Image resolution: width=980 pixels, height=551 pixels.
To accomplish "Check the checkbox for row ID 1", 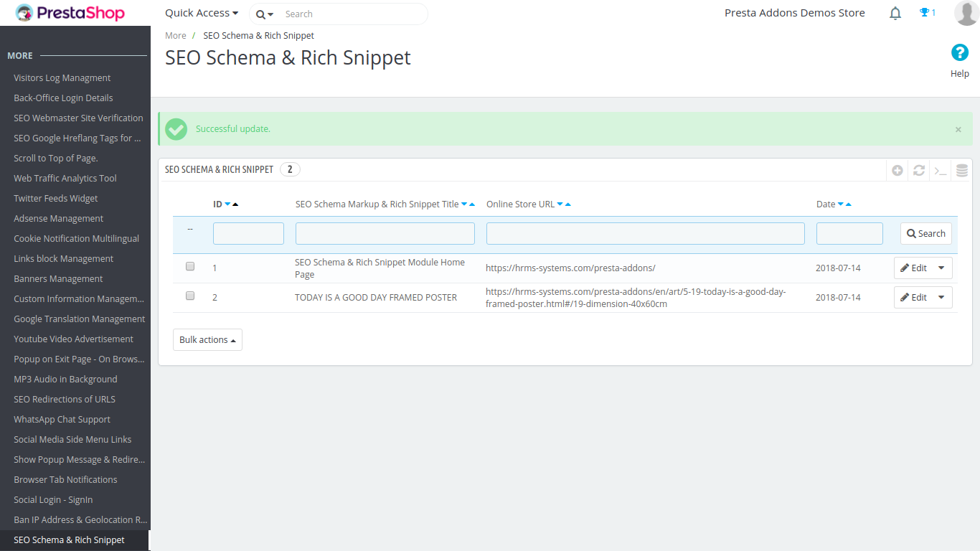I will pos(190,266).
